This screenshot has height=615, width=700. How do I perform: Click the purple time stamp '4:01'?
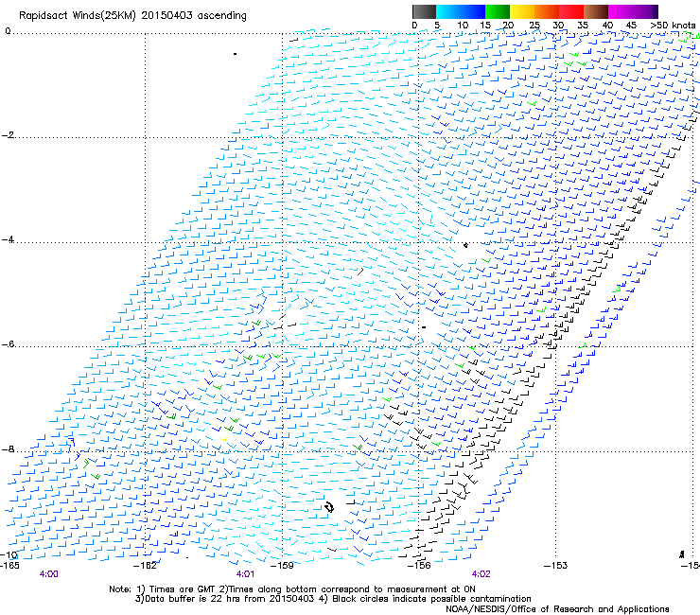pos(245,574)
